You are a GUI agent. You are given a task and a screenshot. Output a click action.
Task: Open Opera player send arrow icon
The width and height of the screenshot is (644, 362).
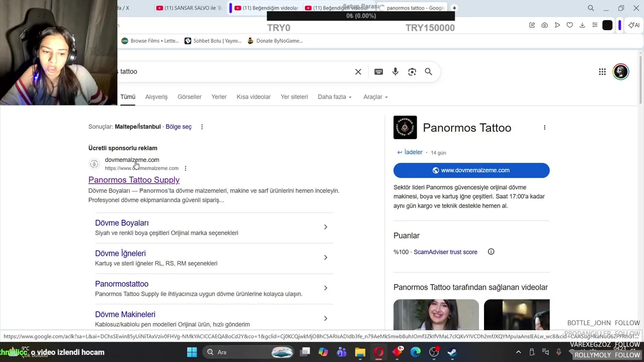coord(557,25)
